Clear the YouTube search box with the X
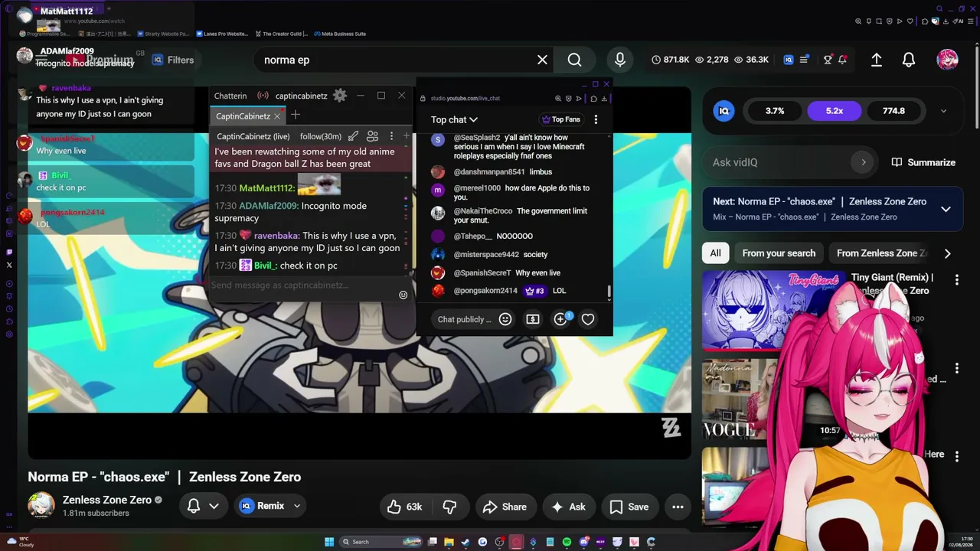Image resolution: width=980 pixels, height=551 pixels. pos(542,60)
